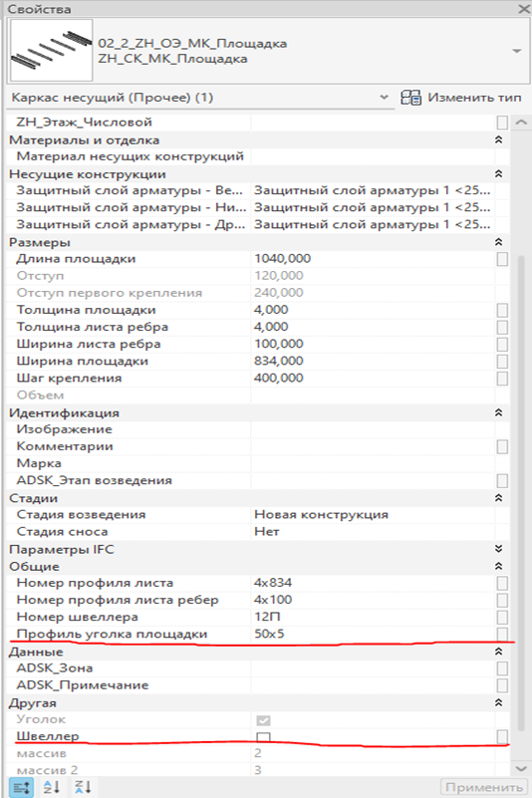Image resolution: width=532 pixels, height=798 pixels.
Task: Click the scrollbar down arrow of the properties list
Action: coord(521,768)
